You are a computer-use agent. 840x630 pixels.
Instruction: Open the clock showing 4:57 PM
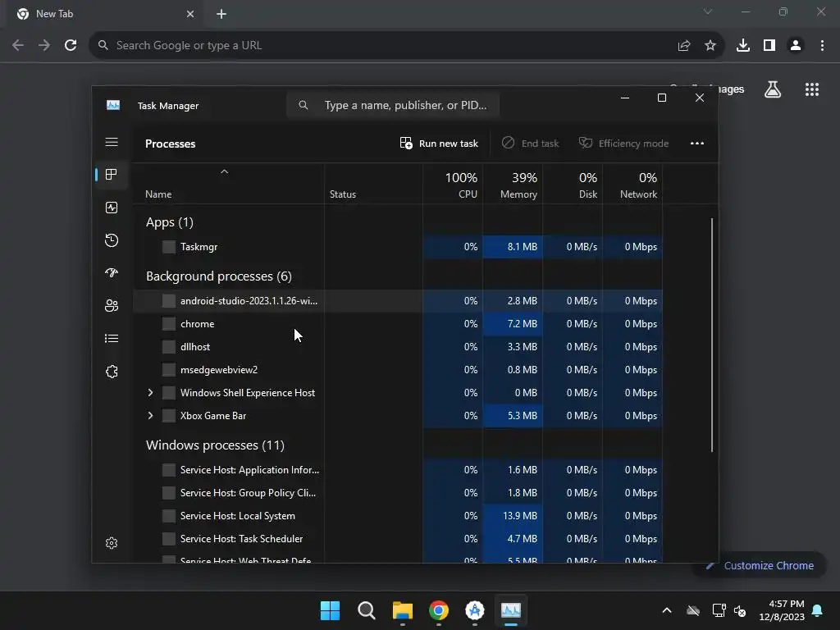[782, 610]
